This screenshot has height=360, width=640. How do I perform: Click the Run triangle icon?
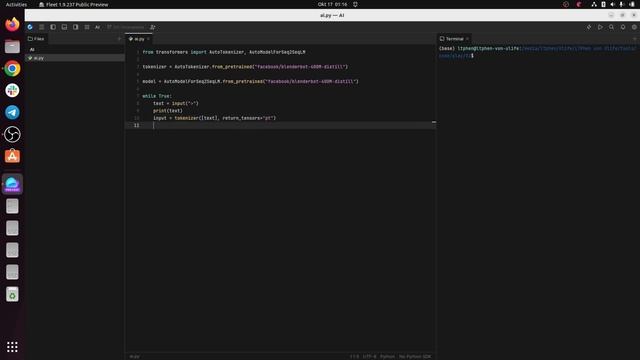pos(600,27)
